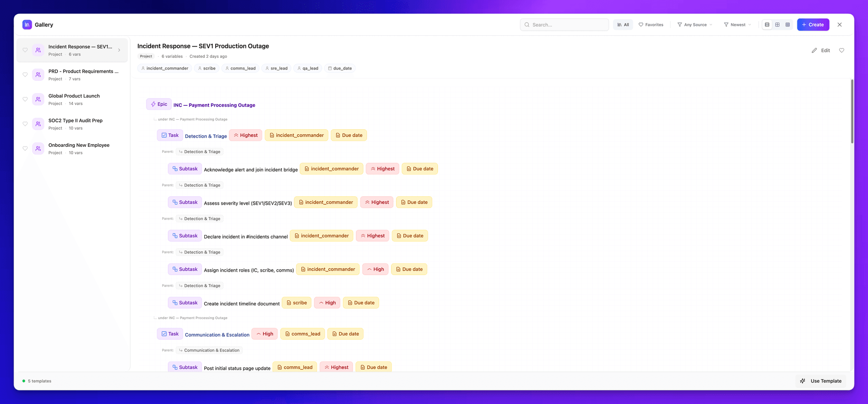This screenshot has height=404, width=868.
Task: Click the template content vertical scrollbar
Action: point(852,111)
